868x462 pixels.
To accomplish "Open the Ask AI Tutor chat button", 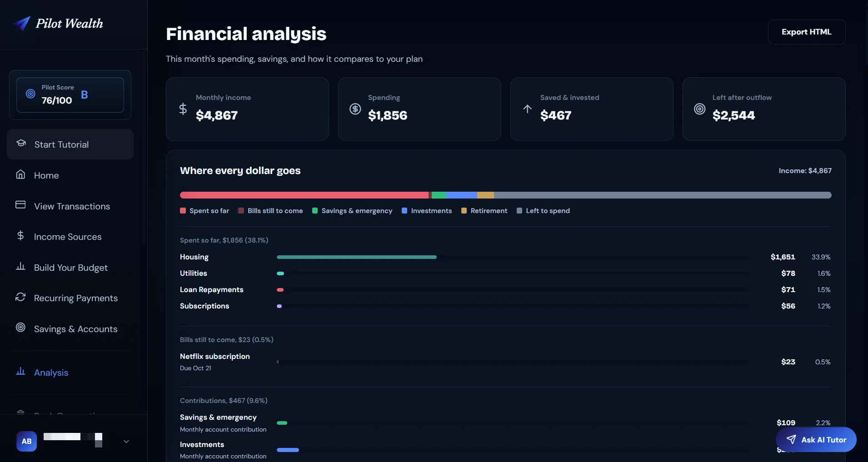I will point(816,440).
